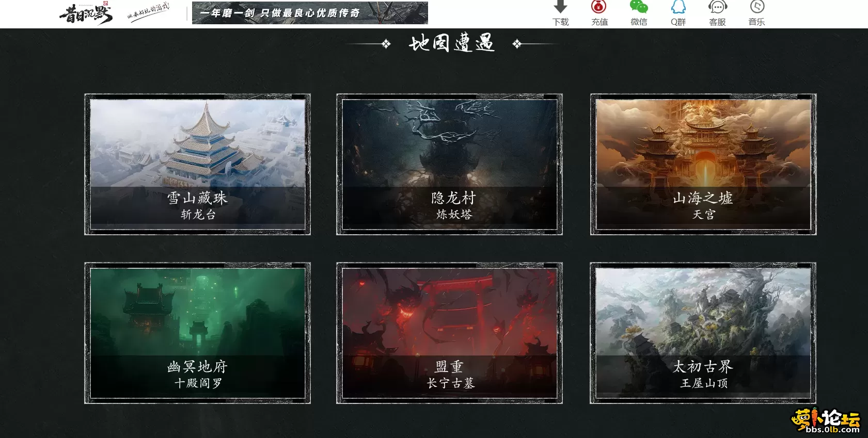Open the 山海之墟 天宫 map card
The image size is (868, 438).
703,164
